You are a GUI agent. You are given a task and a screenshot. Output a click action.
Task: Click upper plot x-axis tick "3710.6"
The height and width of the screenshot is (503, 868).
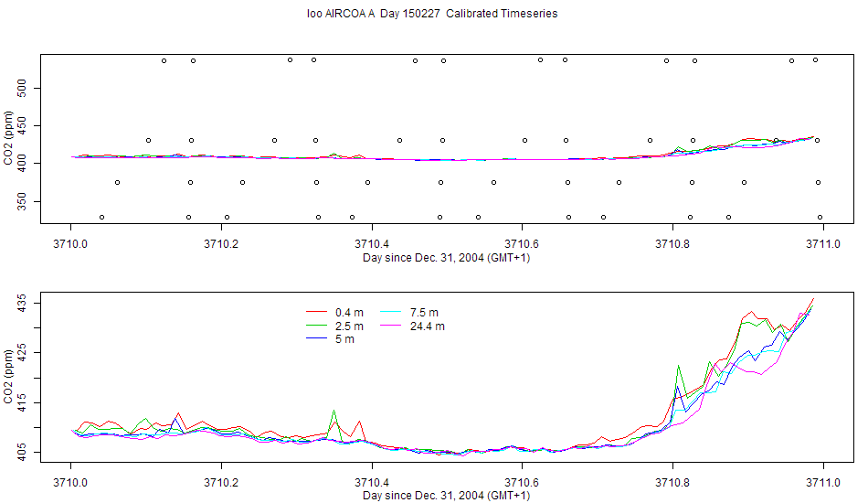(522, 244)
